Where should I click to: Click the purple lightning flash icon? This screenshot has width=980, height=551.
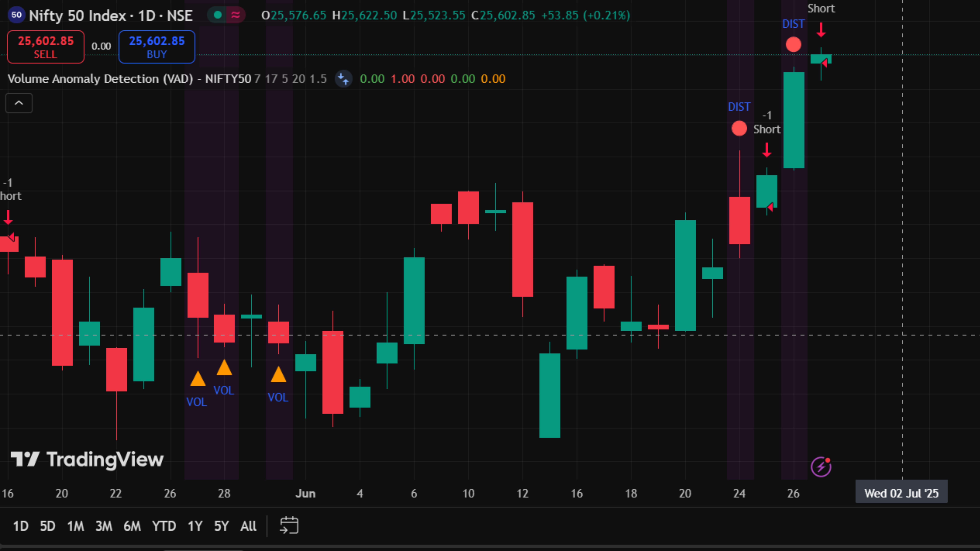(821, 467)
